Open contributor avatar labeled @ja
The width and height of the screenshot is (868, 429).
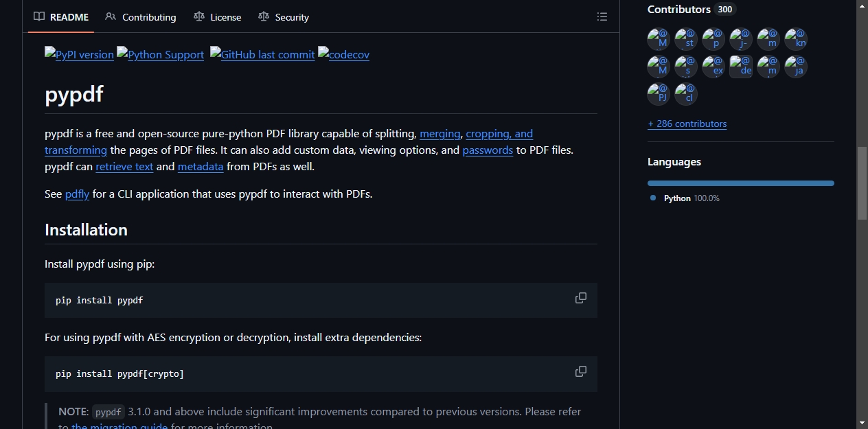796,67
